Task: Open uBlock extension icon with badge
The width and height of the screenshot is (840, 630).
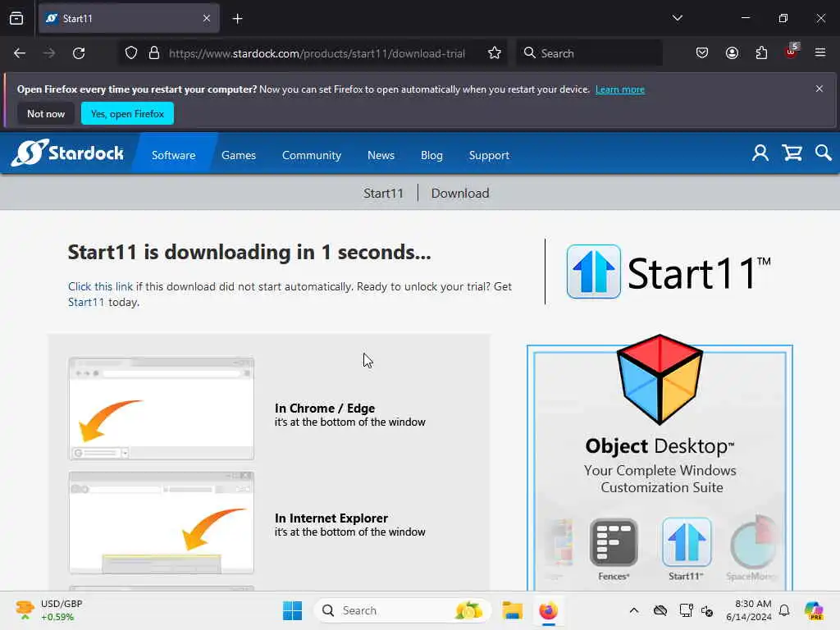Action: (x=792, y=52)
